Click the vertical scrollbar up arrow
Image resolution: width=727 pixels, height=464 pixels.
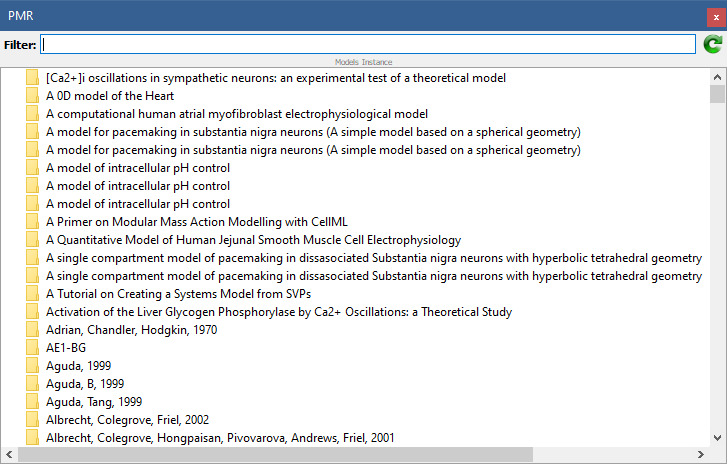pos(717,77)
